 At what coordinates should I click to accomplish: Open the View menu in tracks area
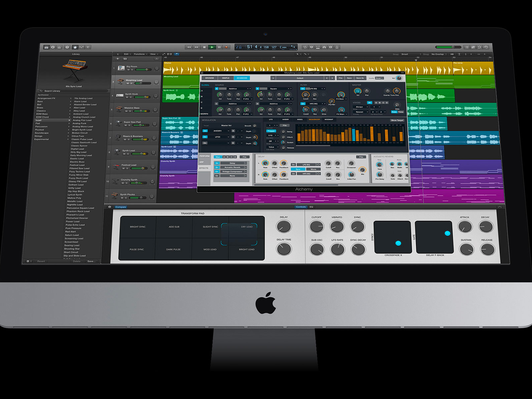[153, 54]
